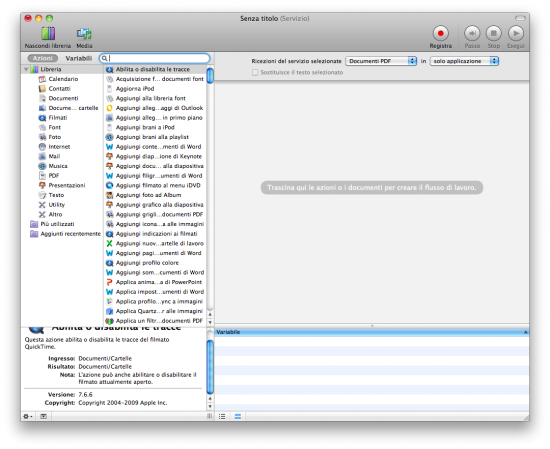This screenshot has width=550, height=449.
Task: Click the Stop workflow button
Action: pos(494,33)
